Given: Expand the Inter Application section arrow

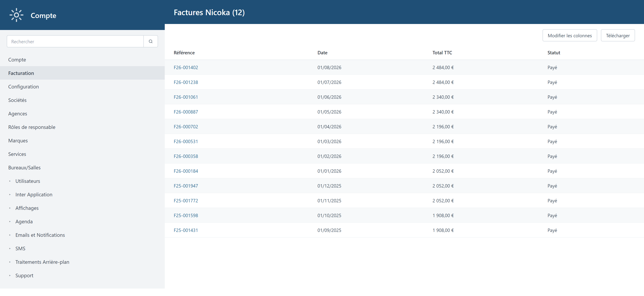Looking at the screenshot, I should 10,195.
